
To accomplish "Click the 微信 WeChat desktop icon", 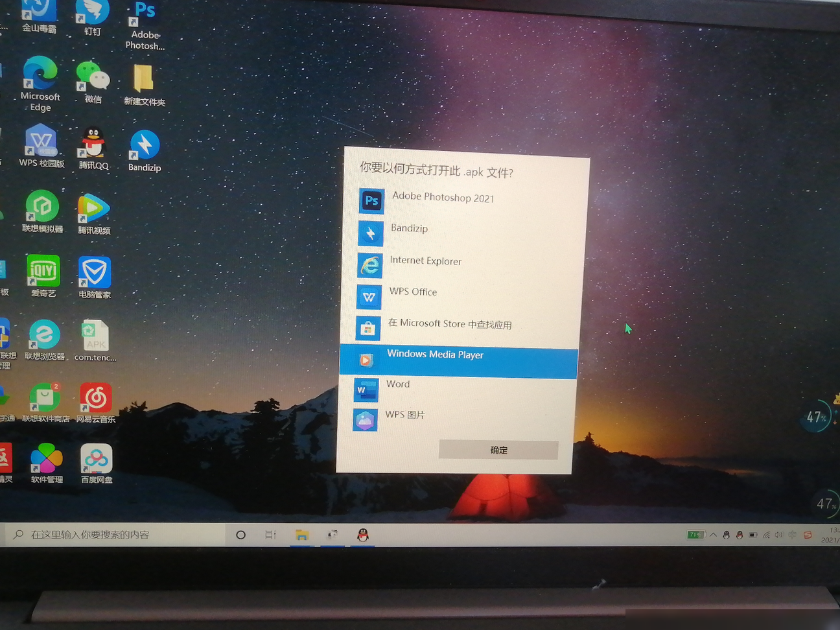I will (93, 82).
